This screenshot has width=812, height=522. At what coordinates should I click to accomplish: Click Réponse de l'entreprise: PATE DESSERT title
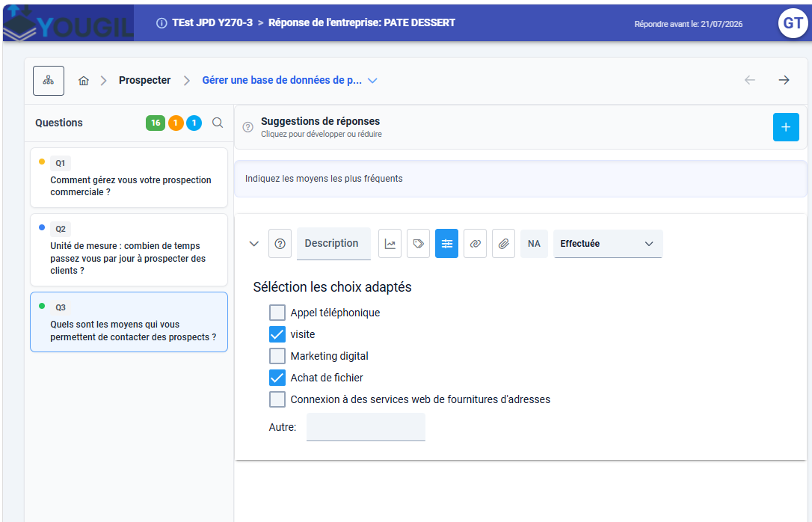coord(361,22)
